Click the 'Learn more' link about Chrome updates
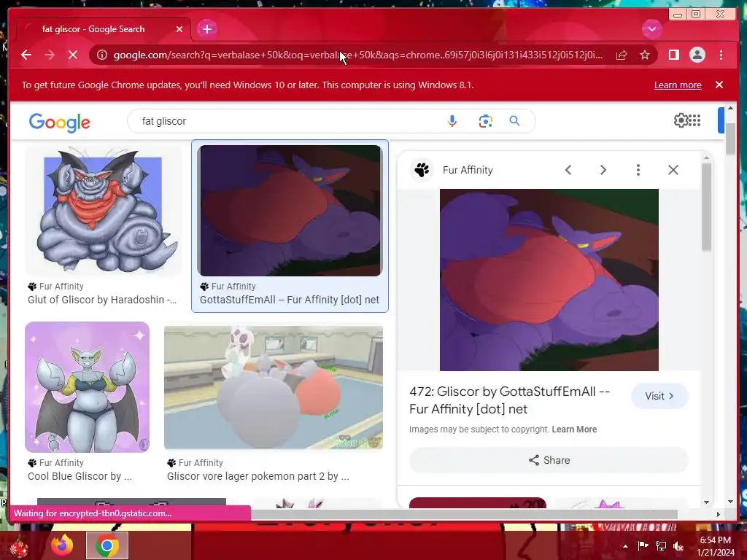Image resolution: width=747 pixels, height=560 pixels. [x=678, y=85]
